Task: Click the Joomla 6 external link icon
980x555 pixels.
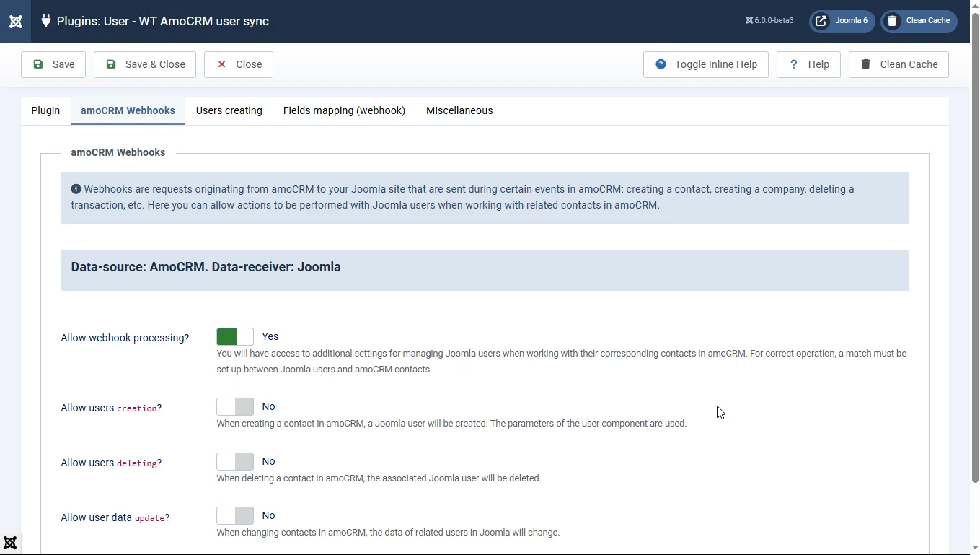Action: (x=821, y=21)
